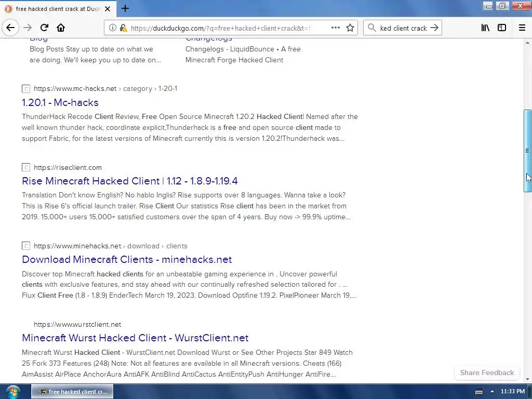
Task: Bookmark this page with the star
Action: tap(350, 28)
